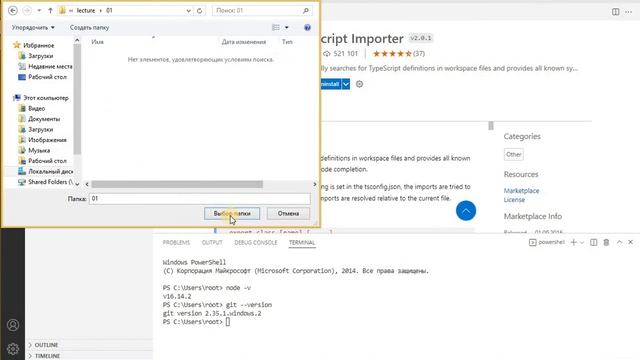Open the address bar path dropdown
The width and height of the screenshot is (640, 360).
coord(188,11)
